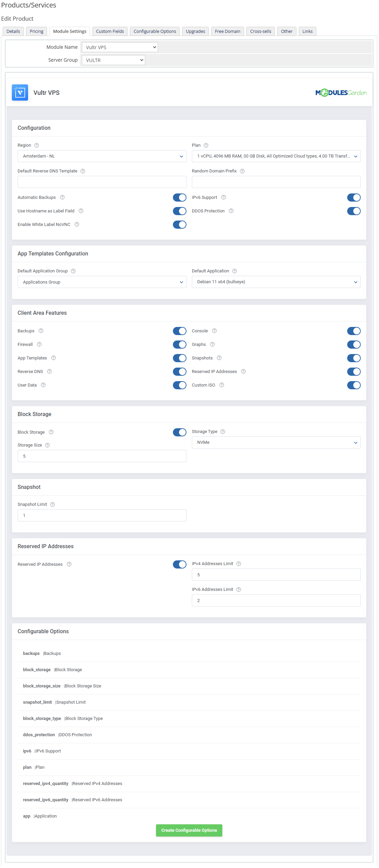The height and width of the screenshot is (868, 379).
Task: Open Server Group dropdown
Action: point(113,60)
